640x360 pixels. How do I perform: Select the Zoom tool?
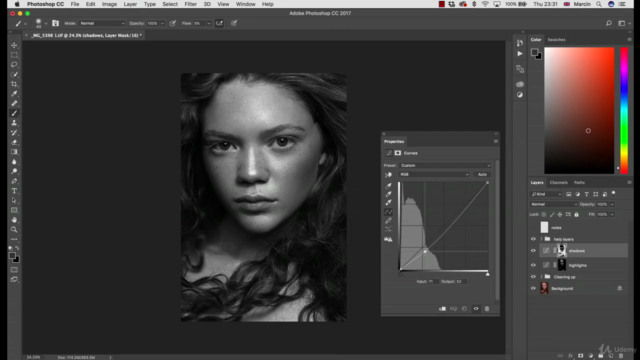coord(14,230)
